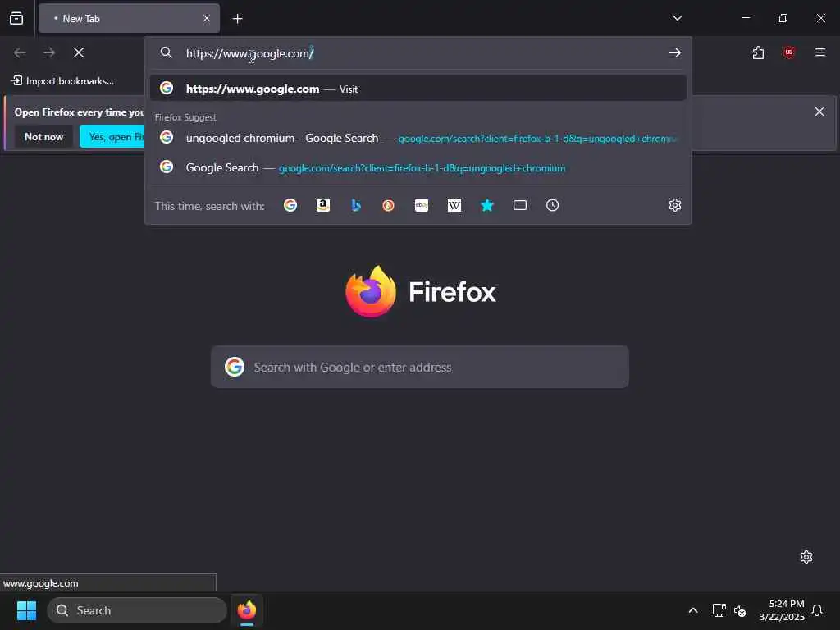840x630 pixels.
Task: Search this time with Amazon
Action: click(x=323, y=205)
